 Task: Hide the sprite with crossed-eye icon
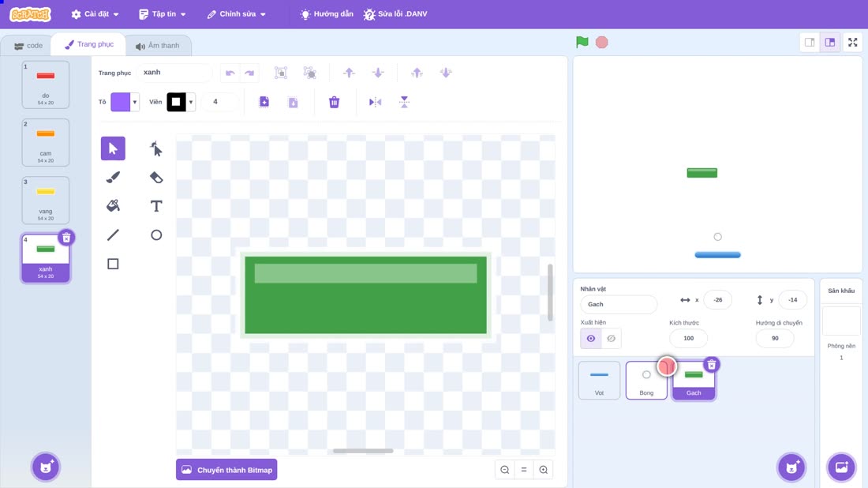point(611,339)
